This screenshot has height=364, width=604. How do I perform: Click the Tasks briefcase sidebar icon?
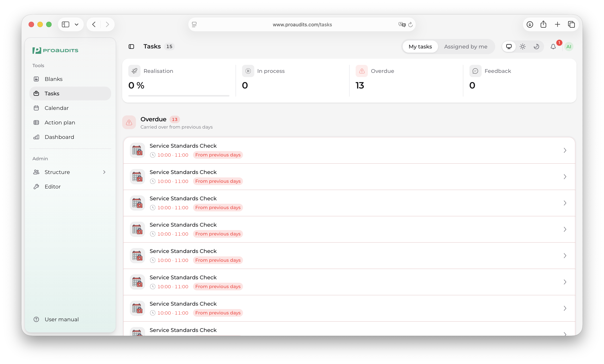tap(36, 93)
